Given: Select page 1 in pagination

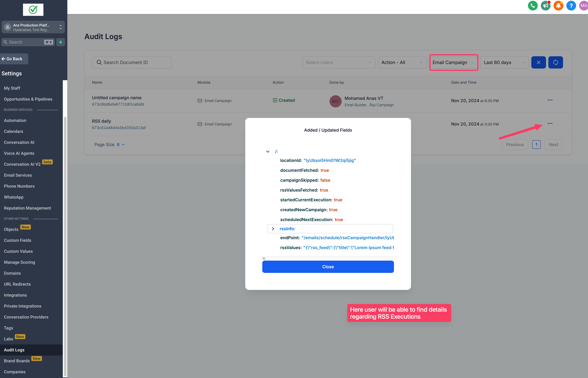Looking at the screenshot, I should pos(536,145).
